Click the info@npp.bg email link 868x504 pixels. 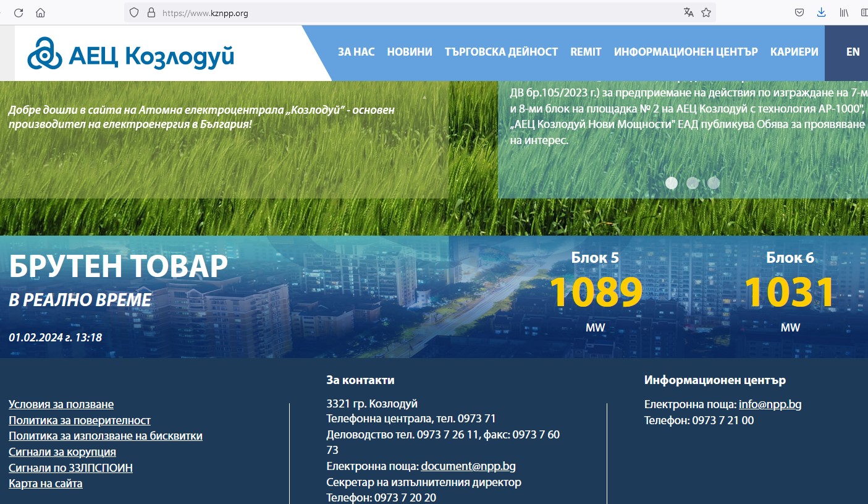pos(770,404)
